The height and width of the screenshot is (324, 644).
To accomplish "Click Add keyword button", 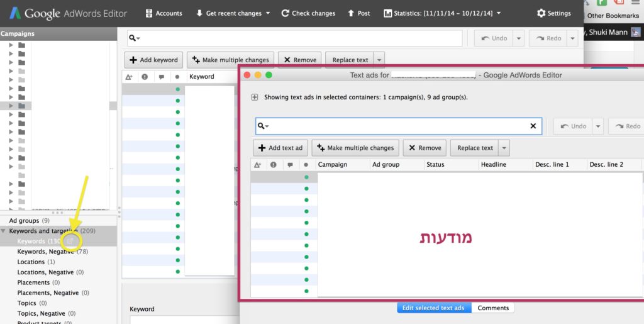I will [x=153, y=60].
